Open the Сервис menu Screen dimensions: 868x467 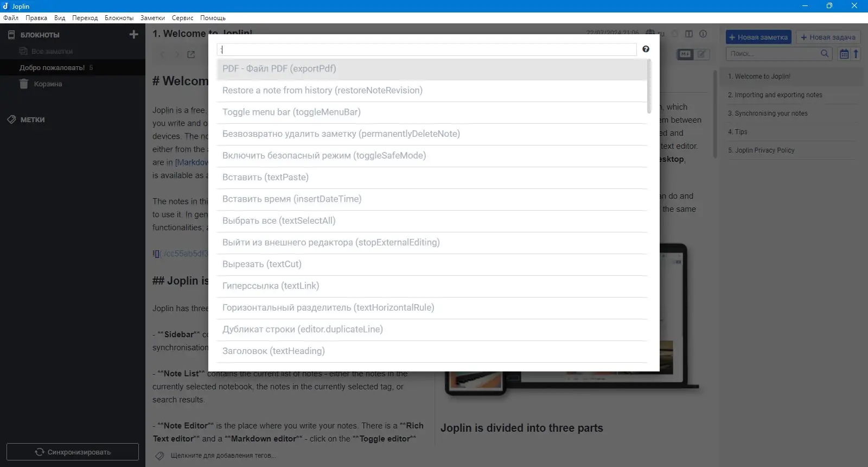(183, 18)
